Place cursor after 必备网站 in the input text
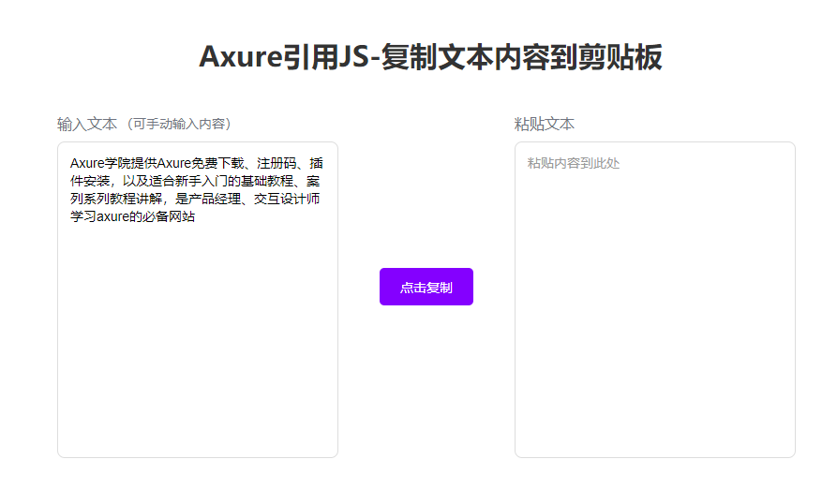837x504 pixels. pos(196,217)
